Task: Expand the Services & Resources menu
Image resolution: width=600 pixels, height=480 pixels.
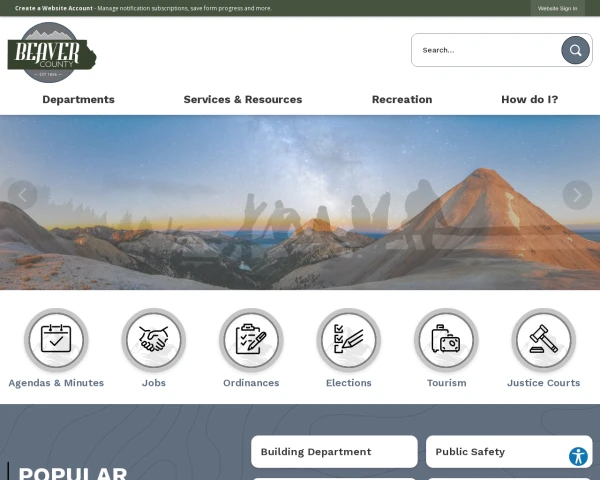Action: pyautogui.click(x=243, y=99)
